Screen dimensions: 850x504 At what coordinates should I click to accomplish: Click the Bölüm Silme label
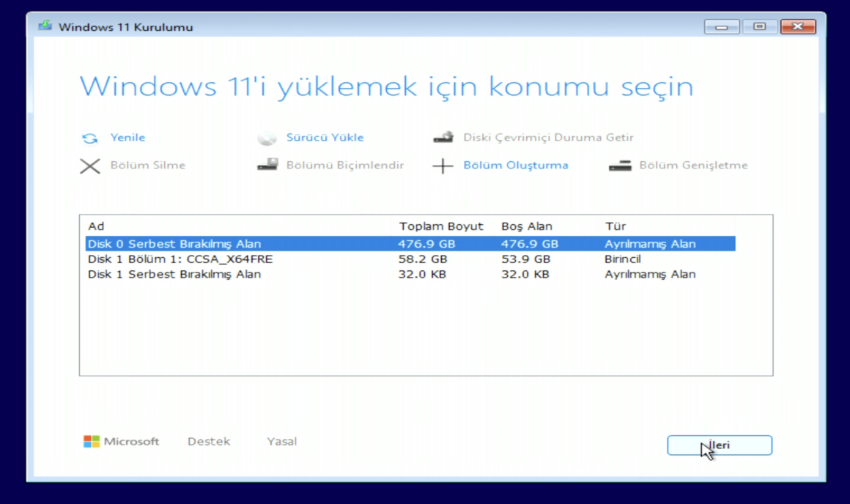tap(147, 165)
